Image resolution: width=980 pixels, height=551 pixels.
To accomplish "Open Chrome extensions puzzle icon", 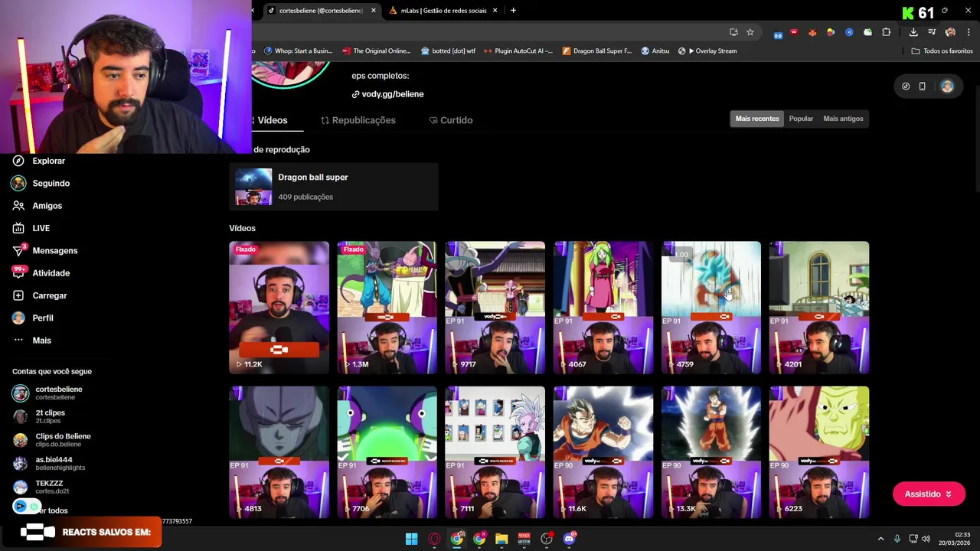I will tap(886, 32).
